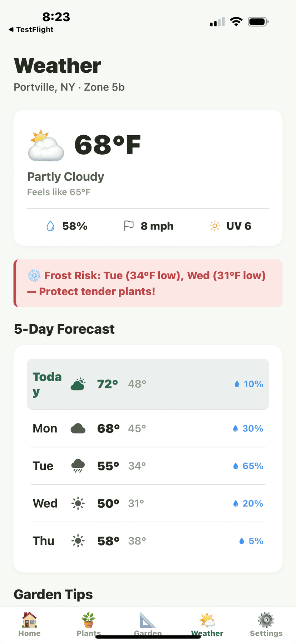Viewport: 296px width, 644px height.
Task: Open the Garden tab
Action: (148, 625)
